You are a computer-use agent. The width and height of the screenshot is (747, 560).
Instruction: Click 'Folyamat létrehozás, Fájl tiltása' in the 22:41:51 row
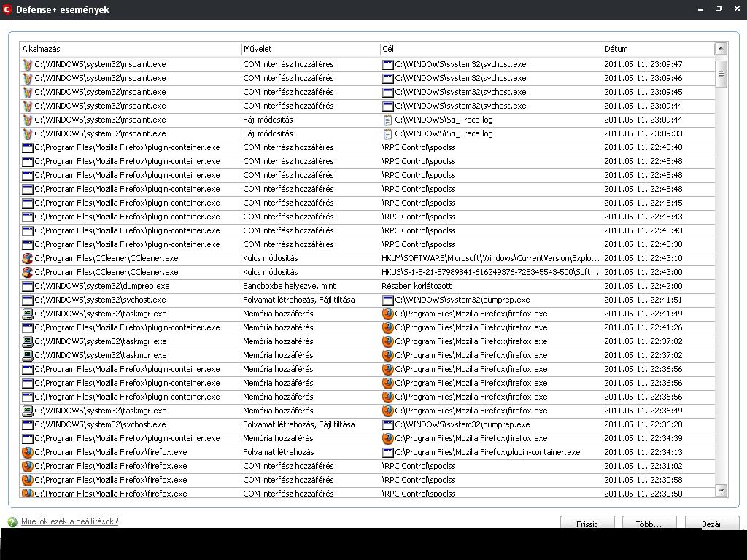[298, 300]
